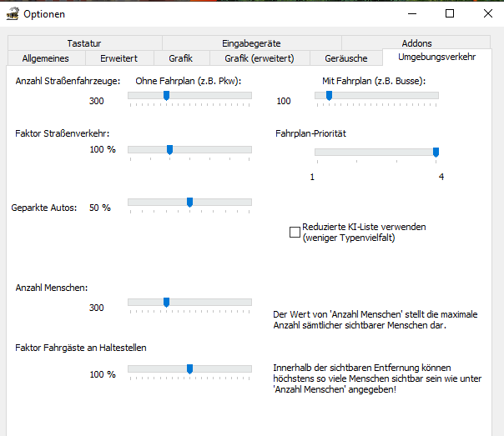Click the Faktor Straßenverkehr slider handle
The image size is (504, 436).
tap(169, 149)
